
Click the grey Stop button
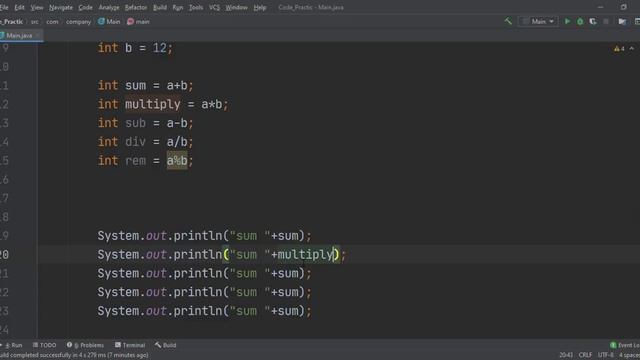(606, 22)
